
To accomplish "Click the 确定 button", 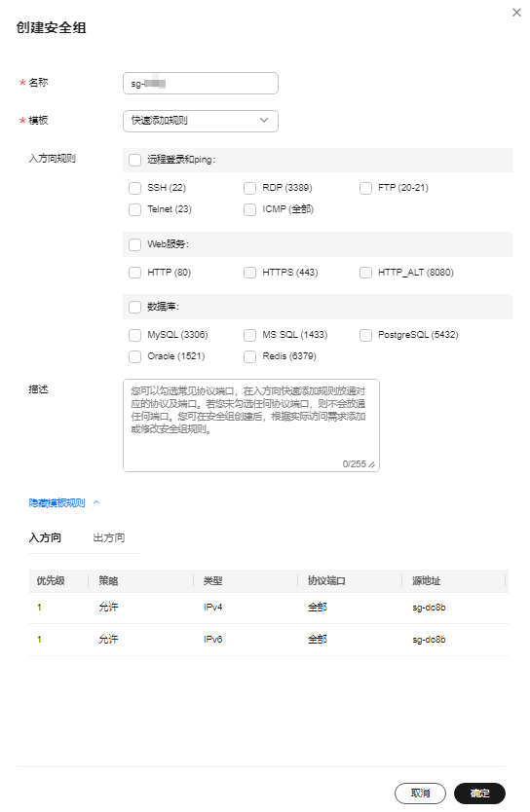I will click(x=479, y=794).
